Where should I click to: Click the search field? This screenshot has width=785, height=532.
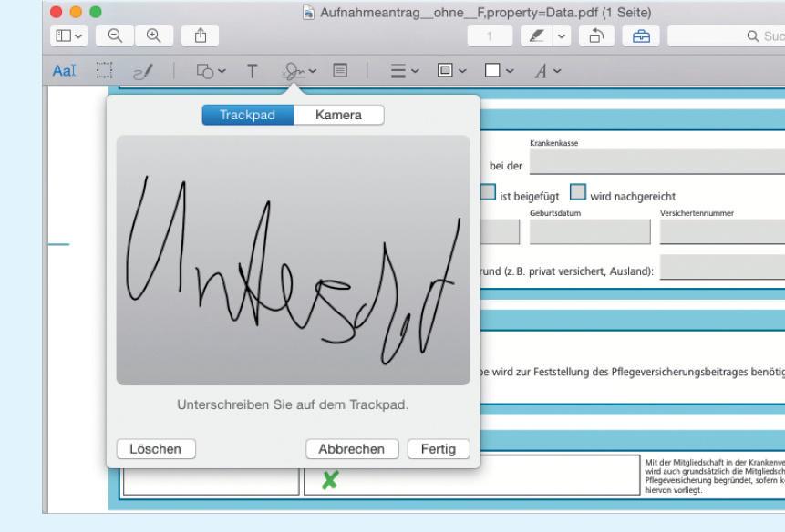(726, 36)
